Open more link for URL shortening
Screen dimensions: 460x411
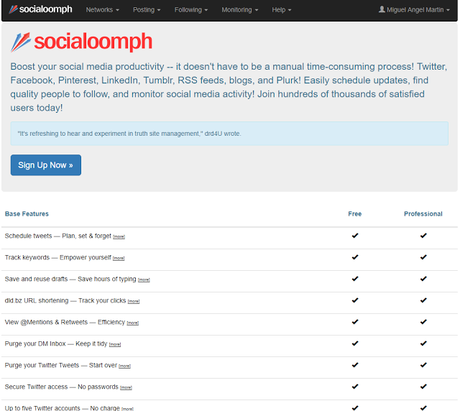[x=134, y=302]
